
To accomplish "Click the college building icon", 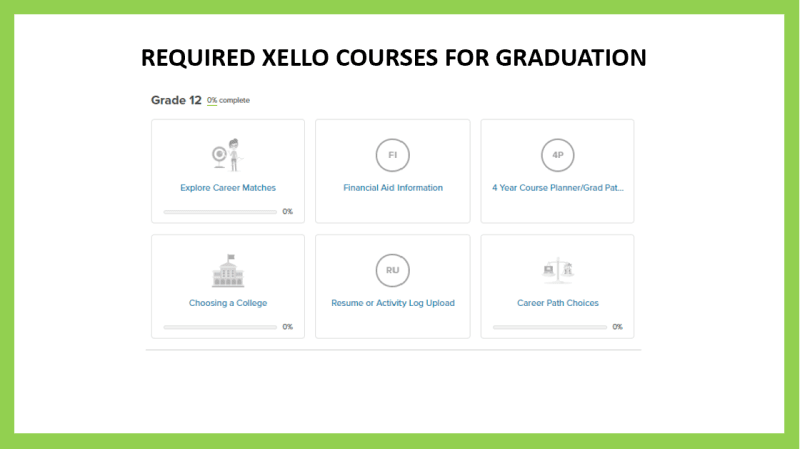I will (228, 271).
